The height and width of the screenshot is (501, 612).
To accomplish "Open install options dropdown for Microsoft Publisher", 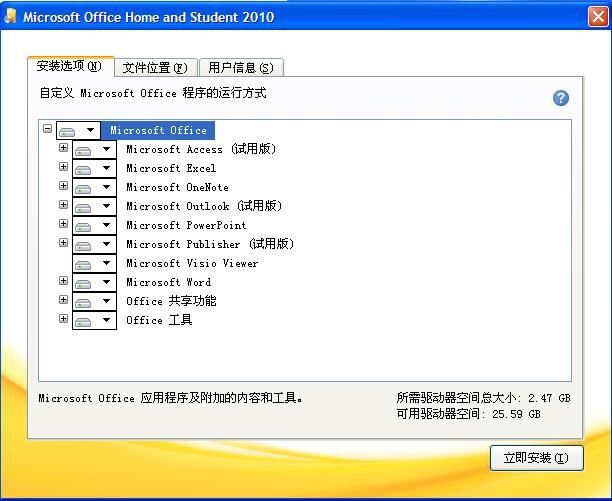I will click(106, 245).
